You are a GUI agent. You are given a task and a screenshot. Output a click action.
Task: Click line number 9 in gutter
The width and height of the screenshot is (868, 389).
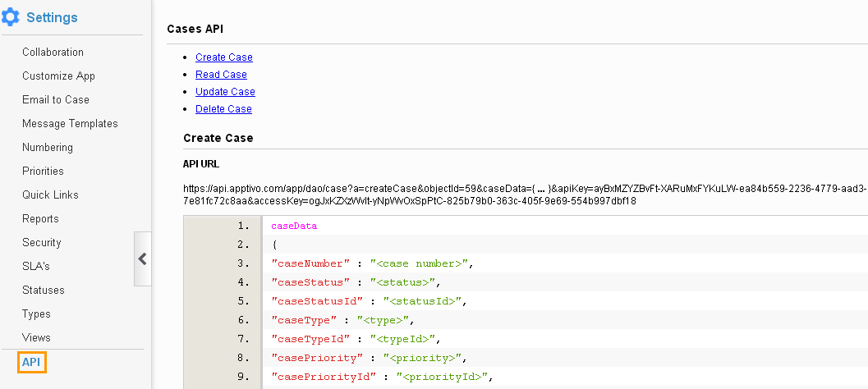(243, 377)
